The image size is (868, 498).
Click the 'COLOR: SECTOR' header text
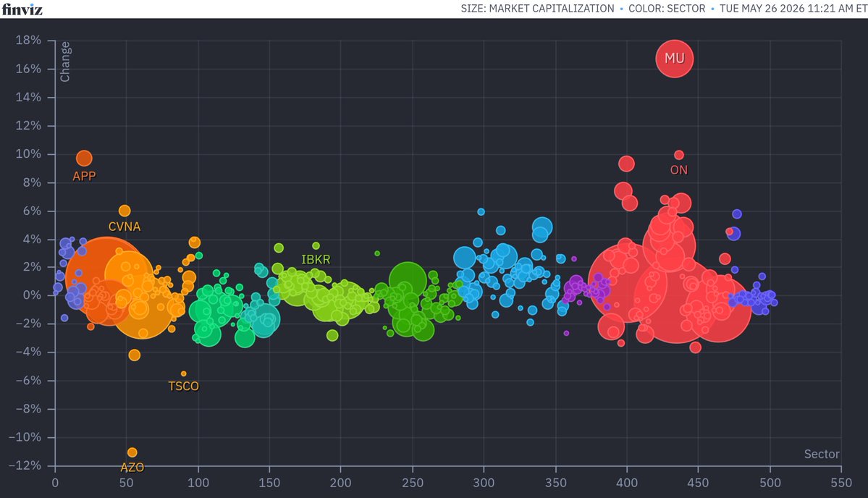pyautogui.click(x=667, y=8)
